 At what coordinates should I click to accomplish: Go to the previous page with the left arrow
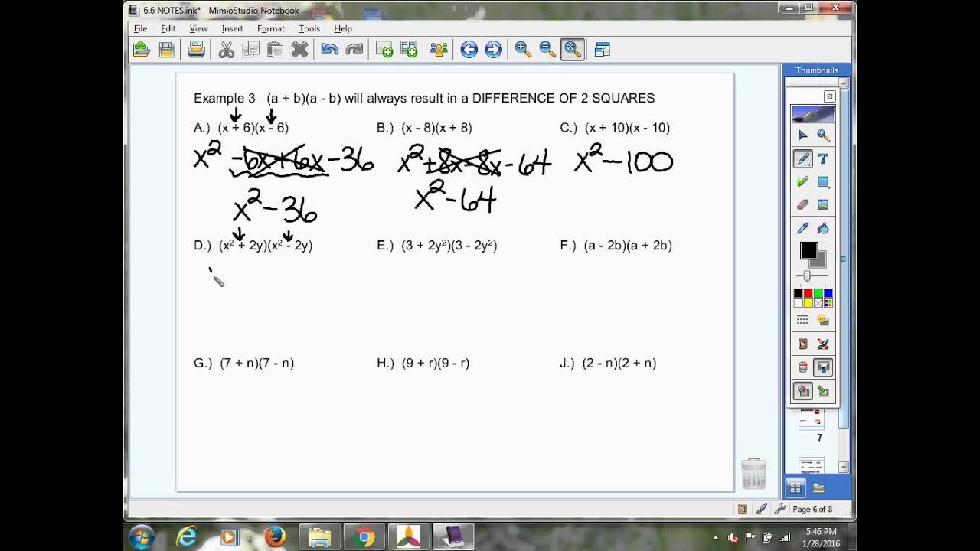(x=469, y=50)
